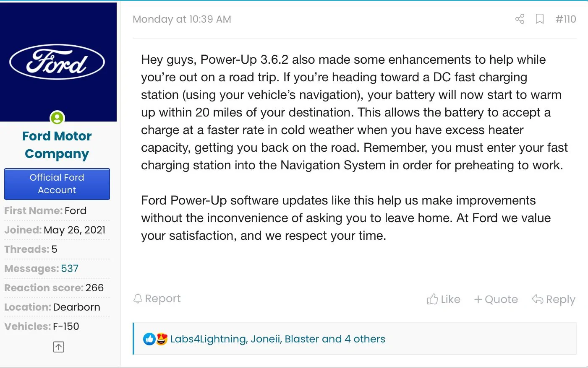This screenshot has width=588, height=368.
Task: Open Labs4Lightning's profile from reactions
Action: (x=208, y=339)
